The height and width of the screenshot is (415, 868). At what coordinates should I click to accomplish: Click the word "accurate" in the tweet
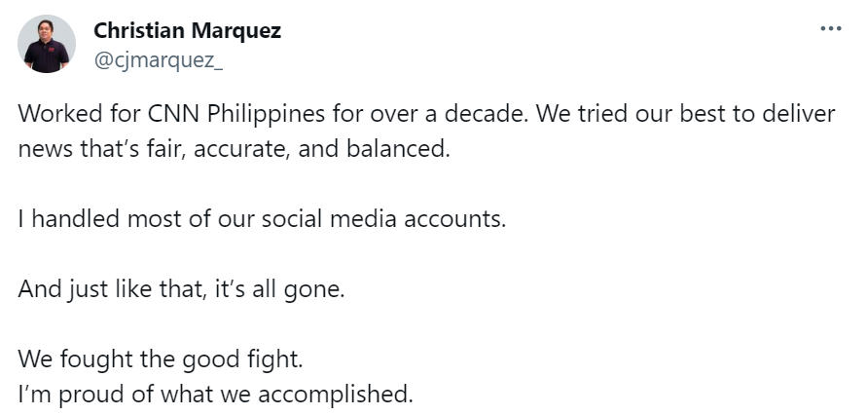(241, 149)
